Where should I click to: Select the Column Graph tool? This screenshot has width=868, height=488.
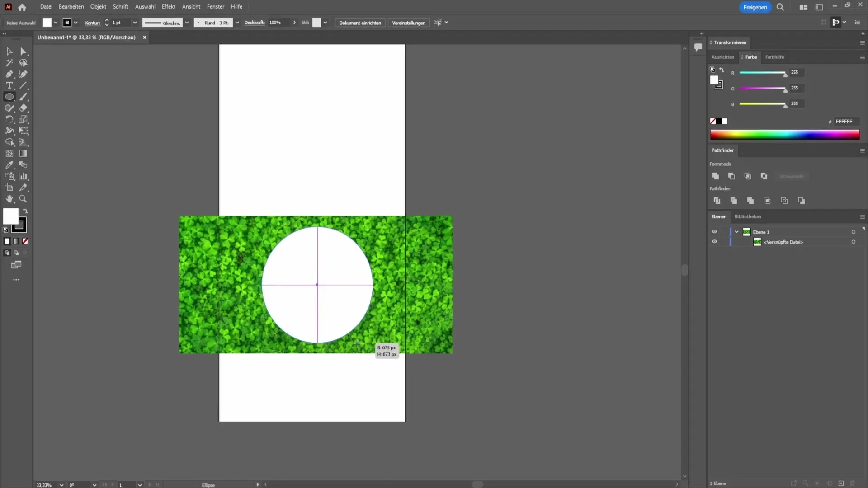23,176
